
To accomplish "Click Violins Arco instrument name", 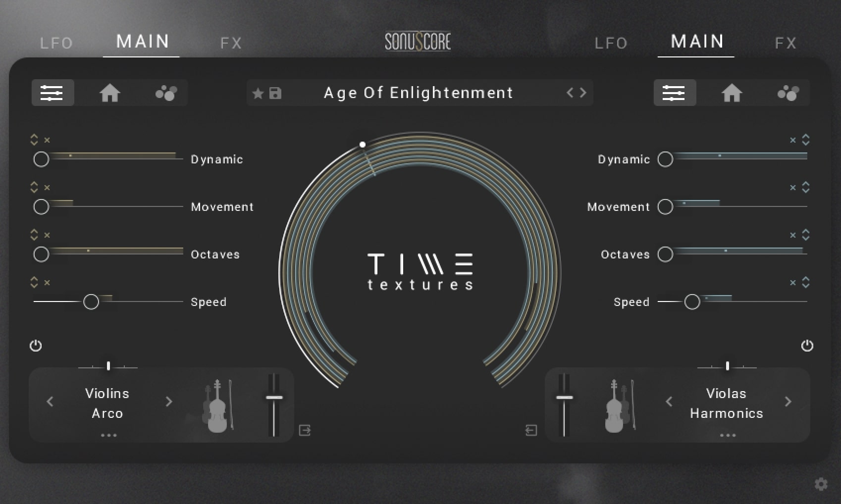I will click(107, 403).
